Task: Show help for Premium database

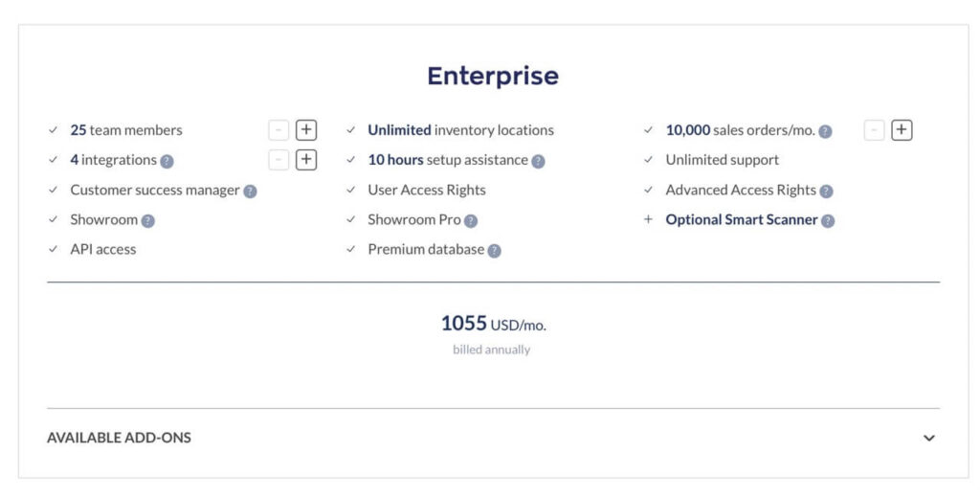Action: (x=494, y=250)
